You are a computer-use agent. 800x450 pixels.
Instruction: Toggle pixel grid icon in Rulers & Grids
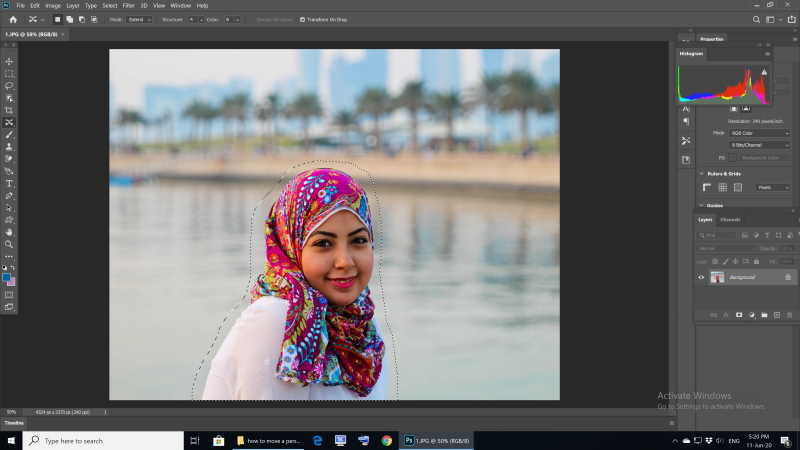point(738,187)
